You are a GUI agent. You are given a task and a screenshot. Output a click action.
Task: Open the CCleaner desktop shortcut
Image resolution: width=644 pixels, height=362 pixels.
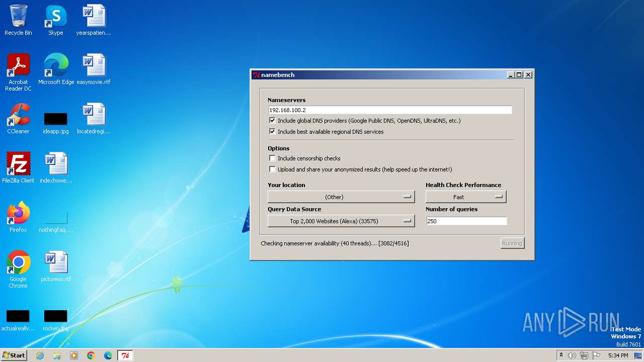pos(18,119)
